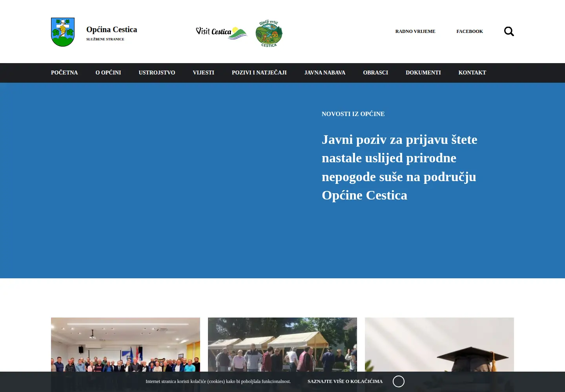Open the O općini menu
This screenshot has width=565, height=392.
[108, 73]
